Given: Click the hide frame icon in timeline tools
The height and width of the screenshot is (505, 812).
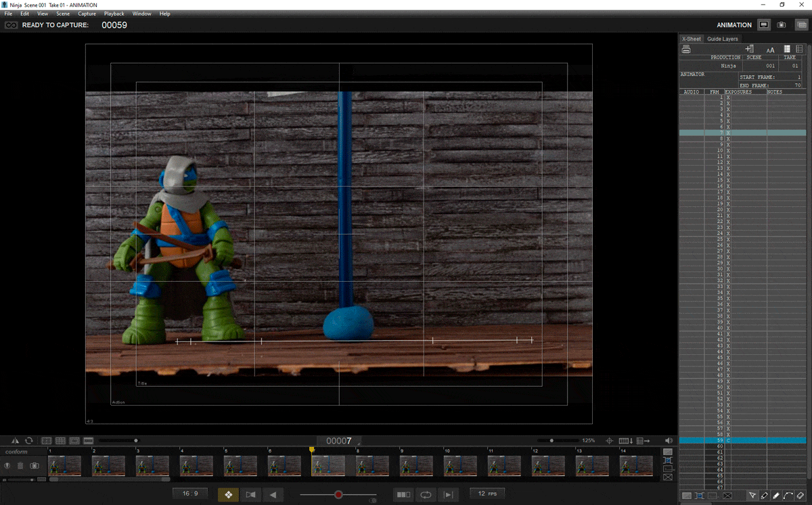Looking at the screenshot, I should click(7, 466).
